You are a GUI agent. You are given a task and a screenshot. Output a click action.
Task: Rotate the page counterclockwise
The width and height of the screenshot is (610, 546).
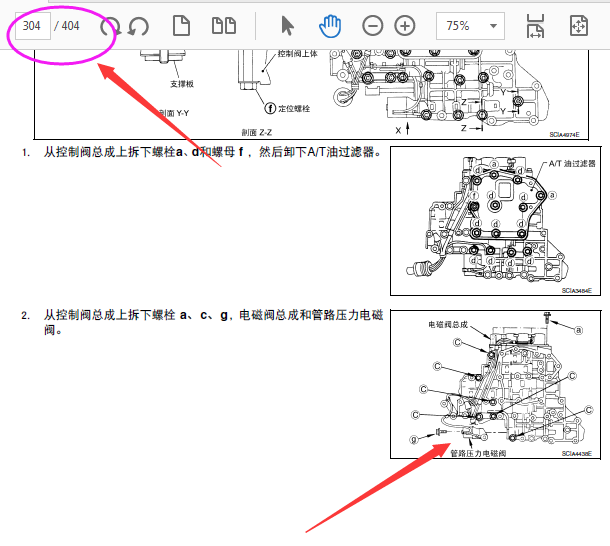[138, 26]
